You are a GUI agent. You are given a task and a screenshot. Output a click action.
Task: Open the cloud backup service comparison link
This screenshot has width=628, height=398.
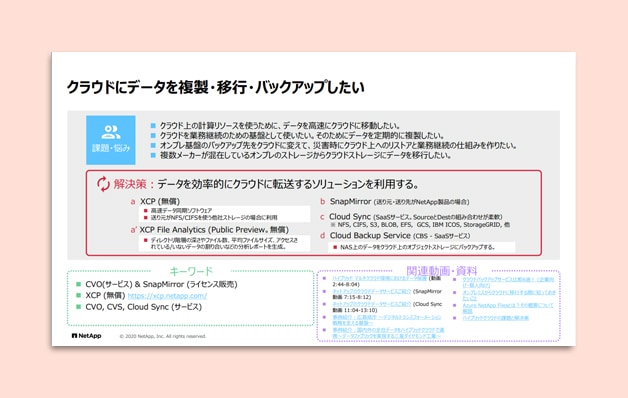tap(508, 282)
